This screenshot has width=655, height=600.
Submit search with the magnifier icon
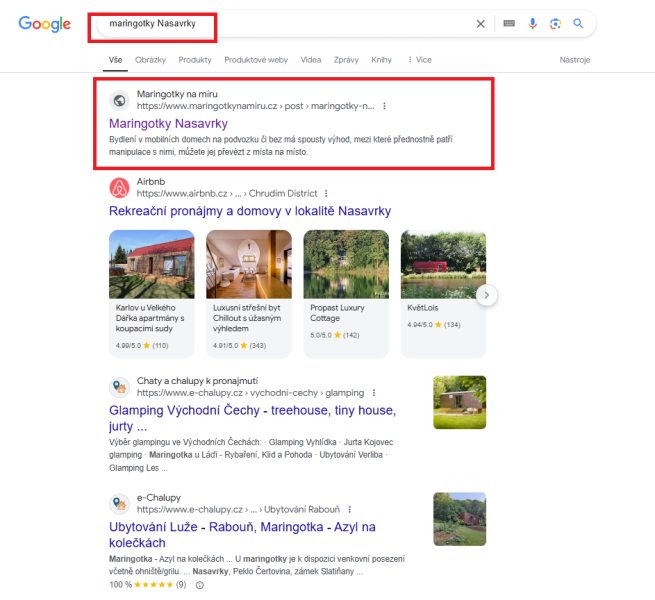click(578, 23)
